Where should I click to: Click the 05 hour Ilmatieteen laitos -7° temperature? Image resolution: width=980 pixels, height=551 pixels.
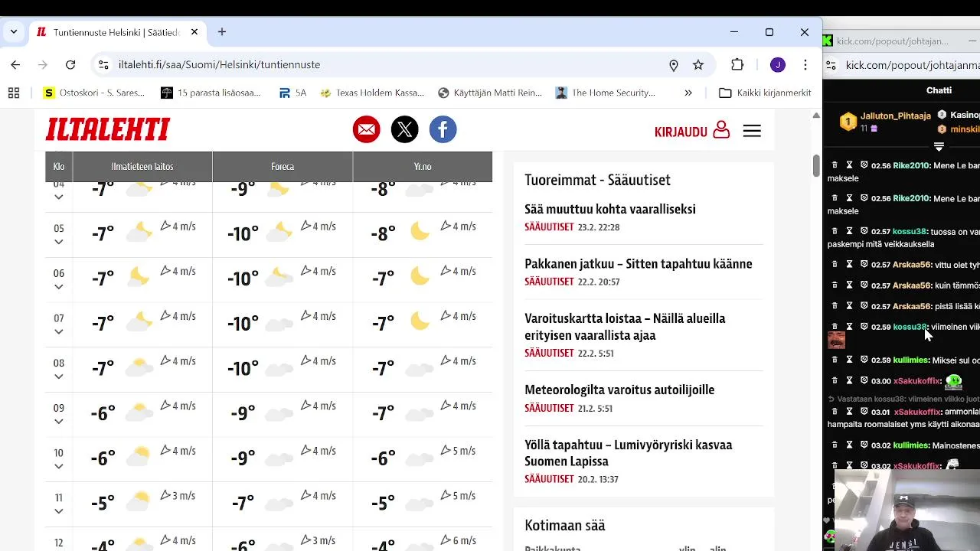tap(103, 233)
